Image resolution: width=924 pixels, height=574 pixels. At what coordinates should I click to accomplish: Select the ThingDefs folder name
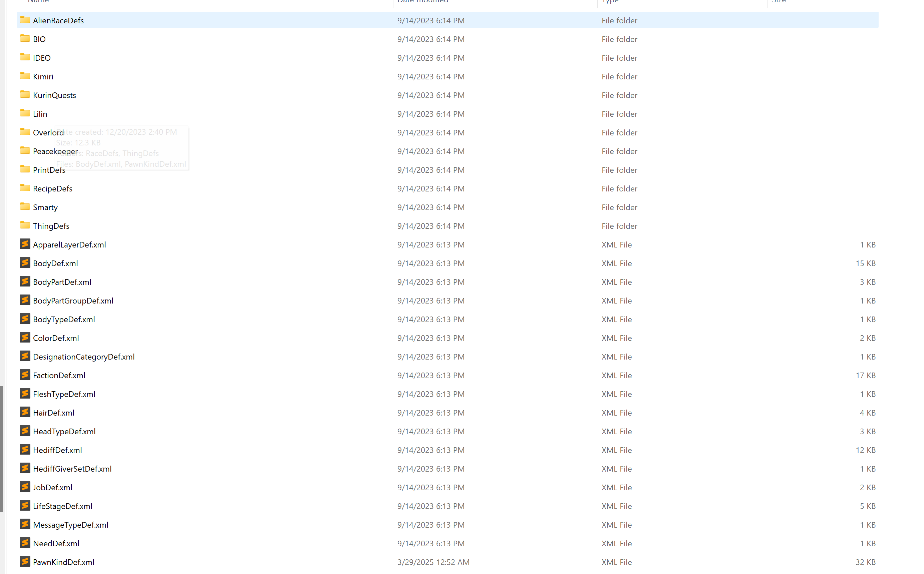[x=51, y=226]
